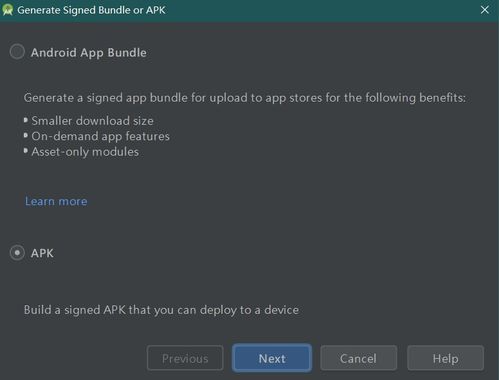Click the Android App Bundle label text

88,53
